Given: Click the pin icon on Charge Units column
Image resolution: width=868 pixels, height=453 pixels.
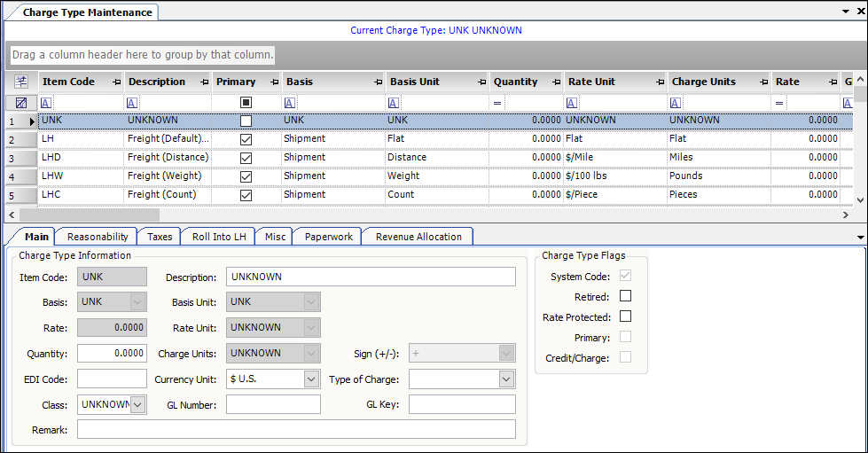Looking at the screenshot, I should click(x=763, y=82).
